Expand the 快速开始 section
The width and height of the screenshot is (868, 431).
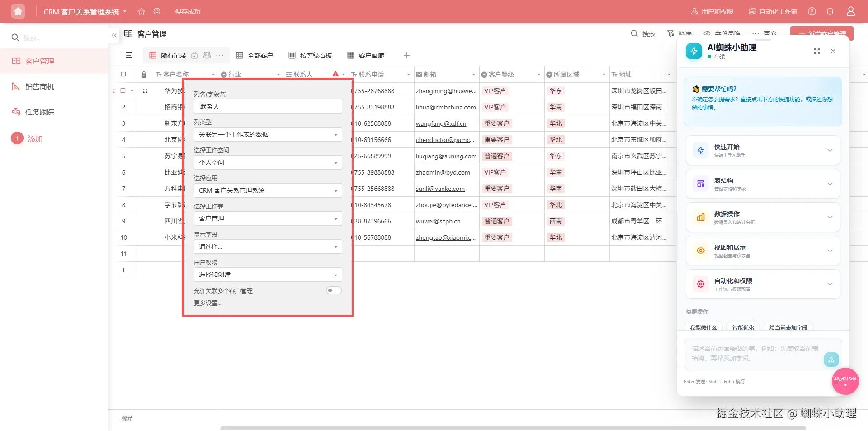(763, 150)
